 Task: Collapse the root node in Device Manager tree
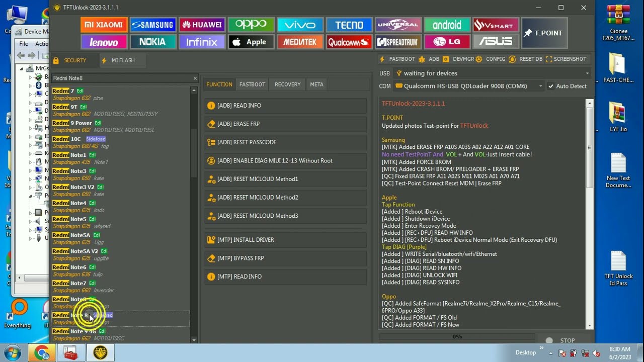(21, 68)
